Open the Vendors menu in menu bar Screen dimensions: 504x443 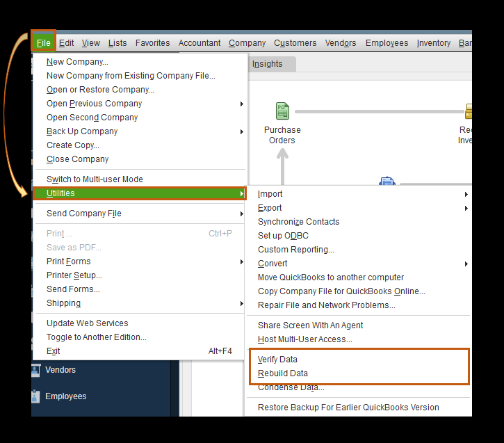click(341, 42)
